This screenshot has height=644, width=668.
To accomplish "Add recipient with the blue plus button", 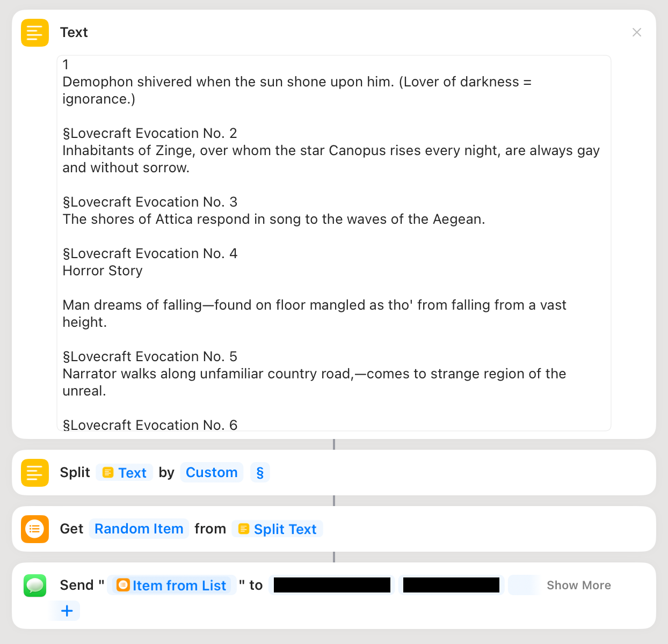I will point(67,611).
